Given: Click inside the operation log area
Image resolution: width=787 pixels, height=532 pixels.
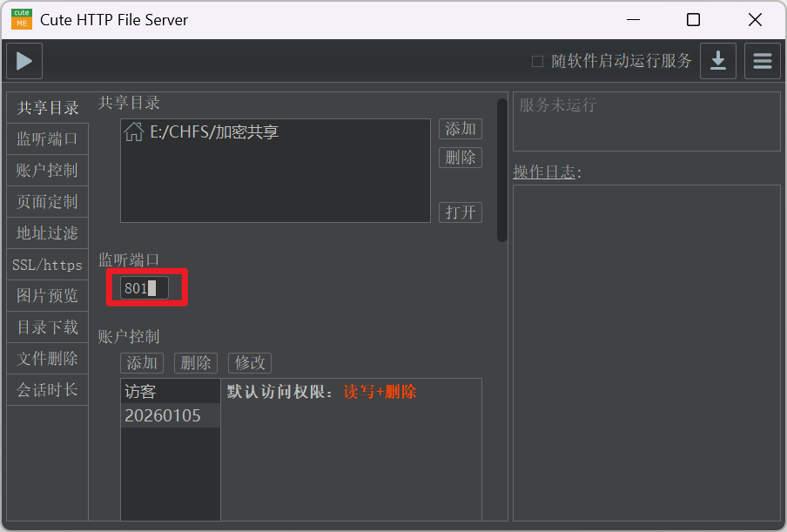Looking at the screenshot, I should (x=647, y=353).
